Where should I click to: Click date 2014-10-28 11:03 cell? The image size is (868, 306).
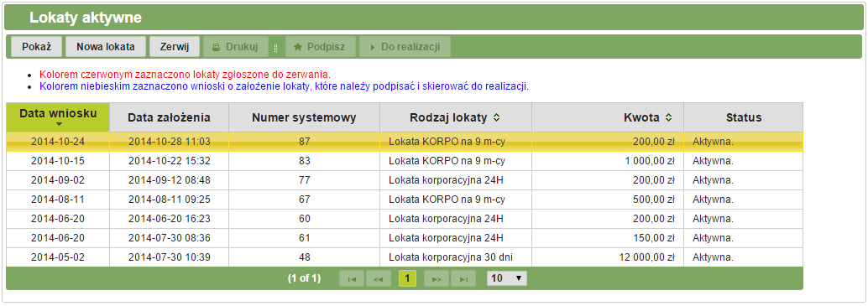click(169, 142)
